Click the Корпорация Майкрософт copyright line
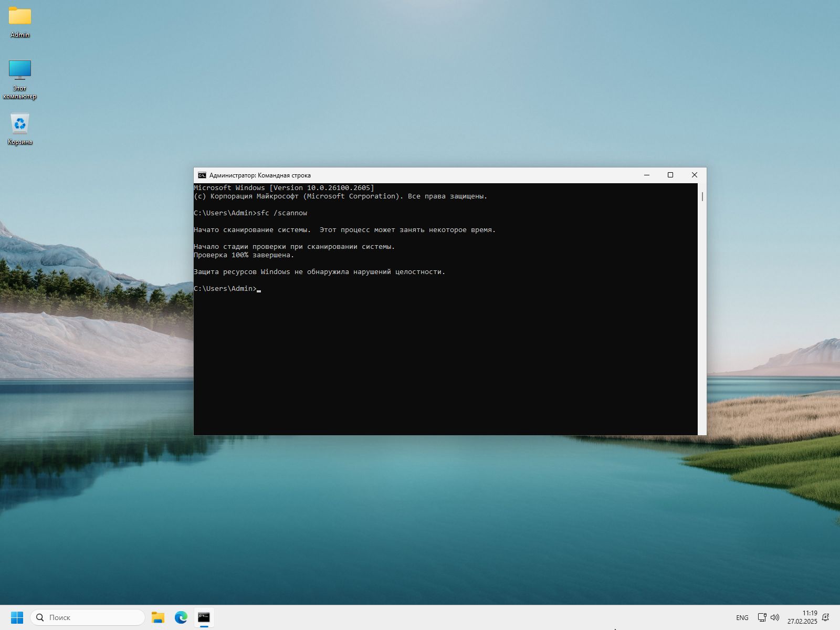This screenshot has height=630, width=840. click(x=341, y=196)
